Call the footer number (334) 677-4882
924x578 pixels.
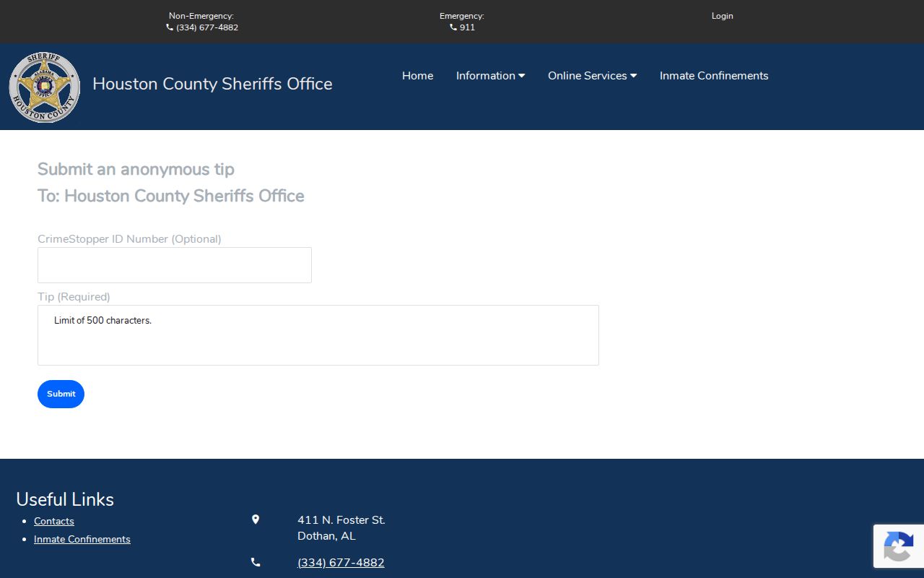click(341, 563)
